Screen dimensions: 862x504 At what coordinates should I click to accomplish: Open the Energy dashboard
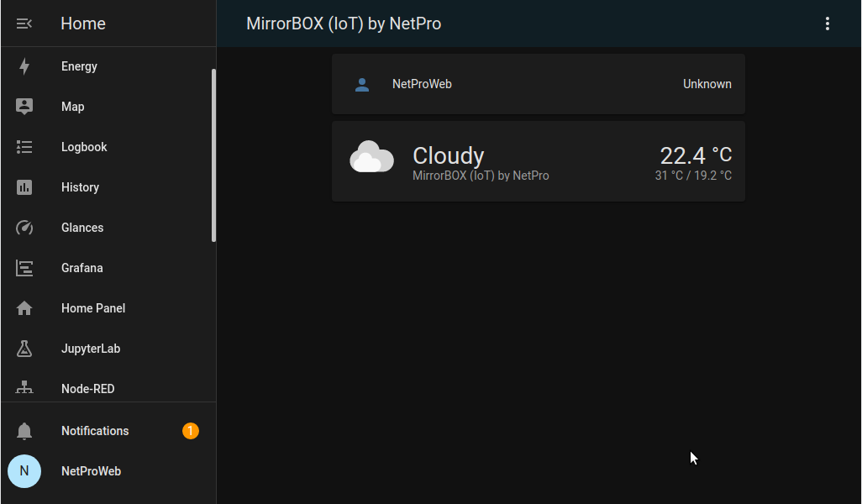pyautogui.click(x=107, y=66)
